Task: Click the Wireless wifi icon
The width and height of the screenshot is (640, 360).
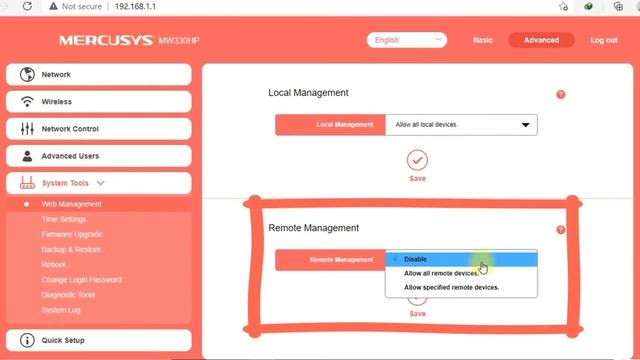Action: click(x=27, y=102)
